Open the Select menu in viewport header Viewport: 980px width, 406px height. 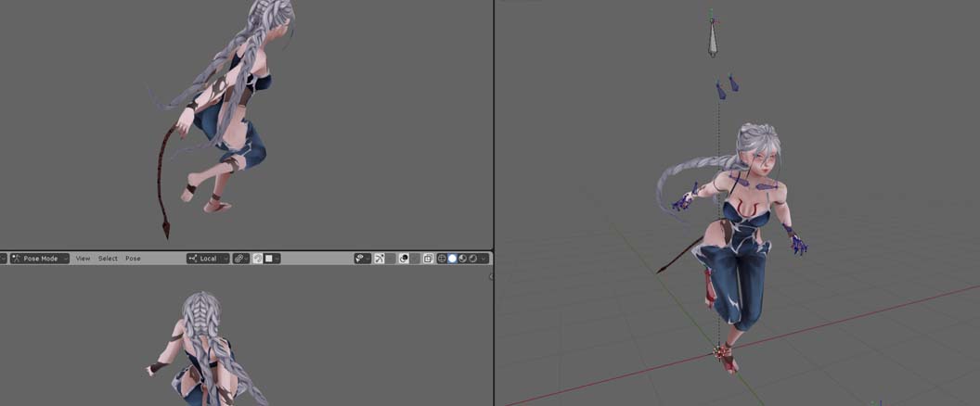pos(108,259)
